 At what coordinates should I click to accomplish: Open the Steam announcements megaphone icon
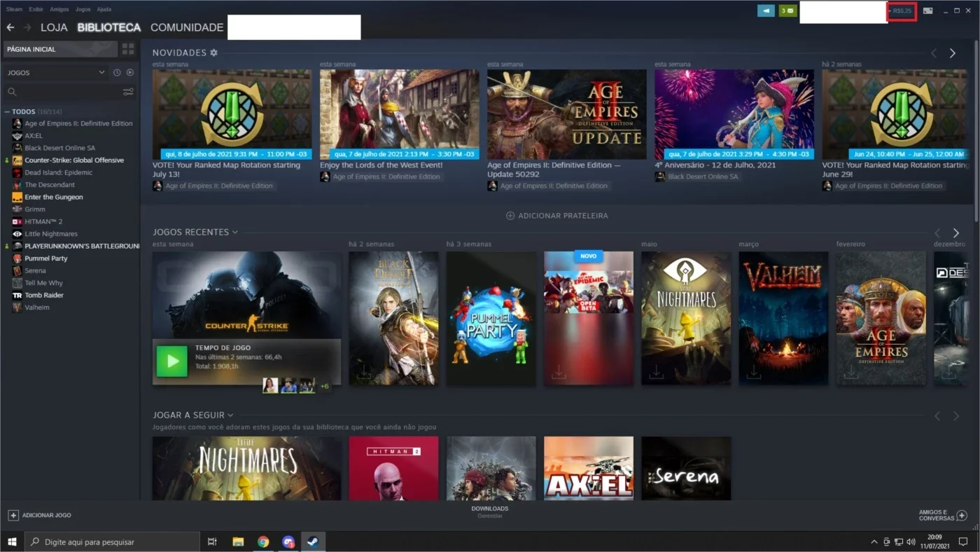click(x=766, y=11)
